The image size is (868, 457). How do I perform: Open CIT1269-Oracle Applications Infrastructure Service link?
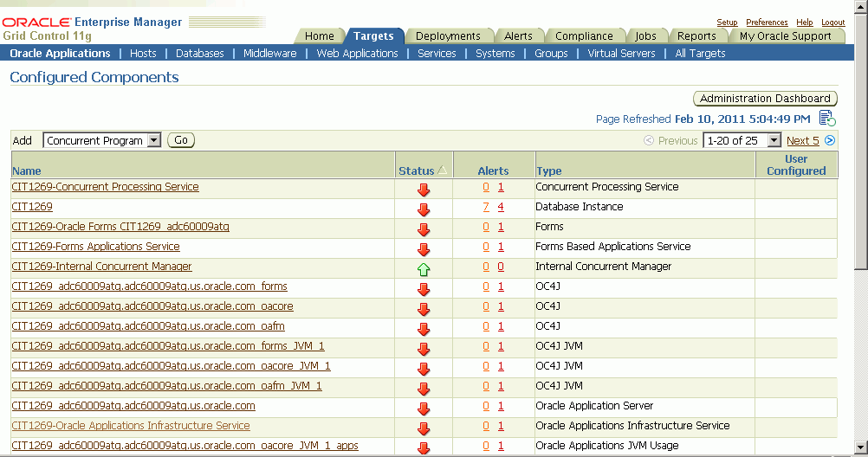coord(131,426)
